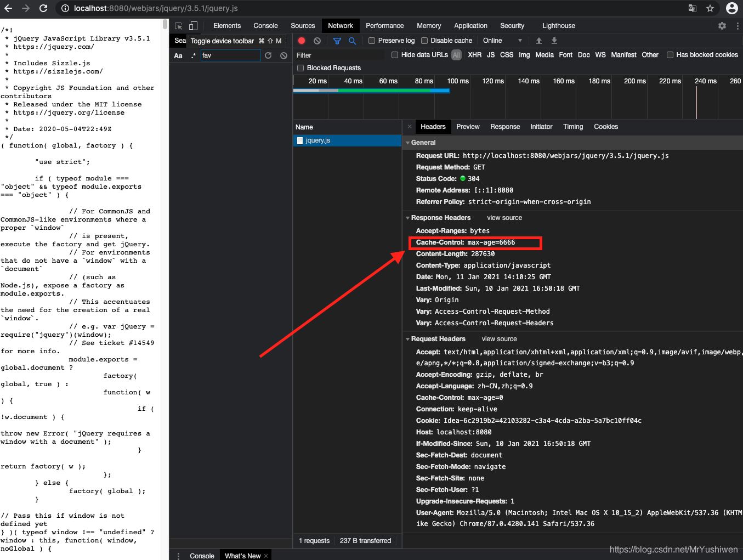Screen dimensions: 743x560
Task: Activate the inspect element picker icon
Action: pos(179,26)
